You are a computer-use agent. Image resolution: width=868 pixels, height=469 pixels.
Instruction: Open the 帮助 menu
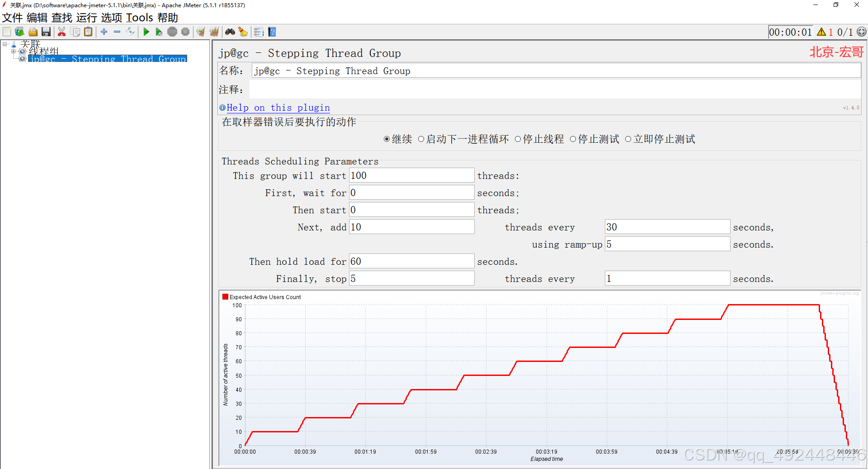[x=168, y=18]
